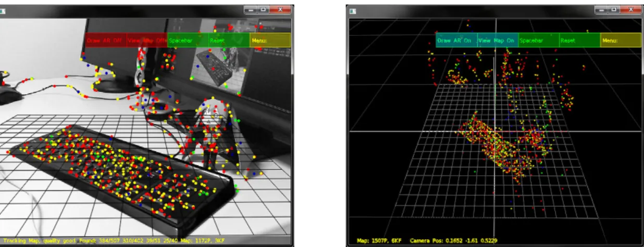
Task: Open the Menu: button in camera view window
Action: point(270,40)
